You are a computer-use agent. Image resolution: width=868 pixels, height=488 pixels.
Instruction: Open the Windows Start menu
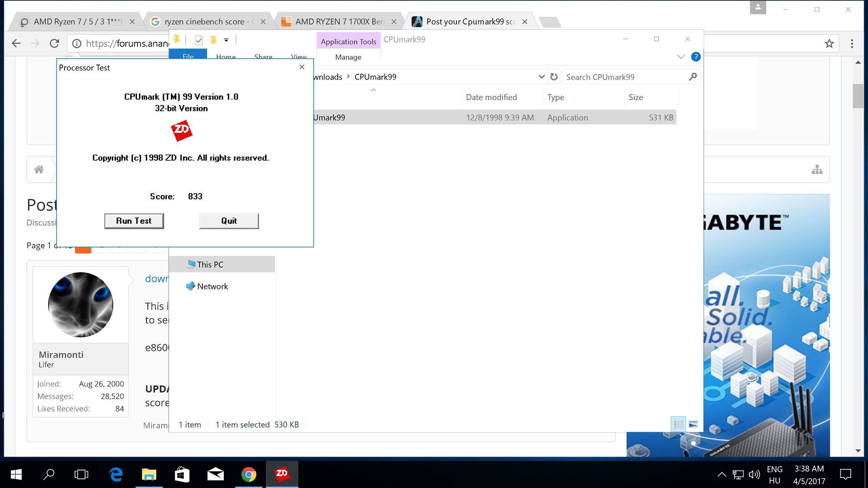[x=16, y=474]
